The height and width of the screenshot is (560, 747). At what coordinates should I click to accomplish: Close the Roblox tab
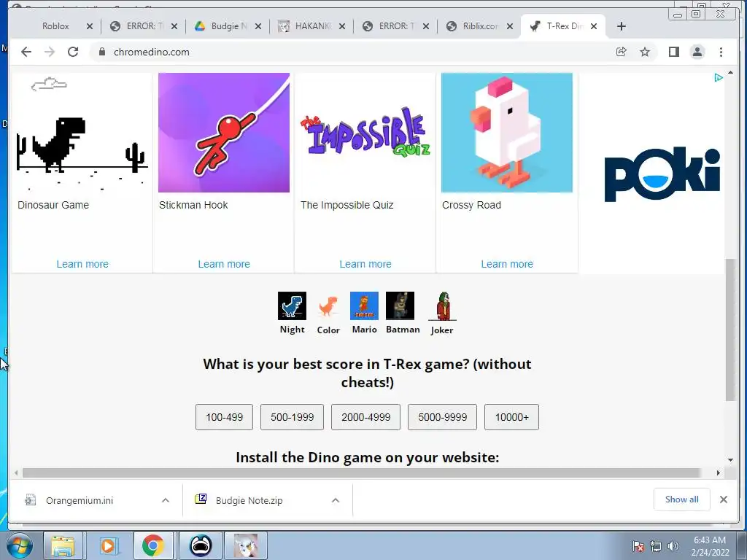[x=90, y=26]
